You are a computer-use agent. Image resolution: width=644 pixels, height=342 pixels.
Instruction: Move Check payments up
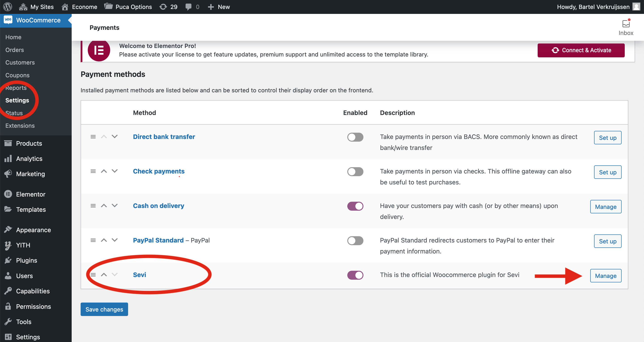104,171
